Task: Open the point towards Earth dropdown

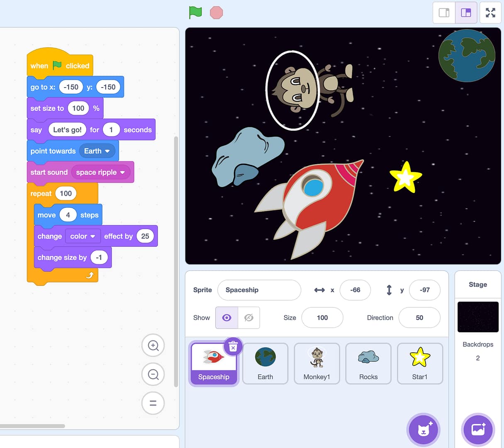Action: (x=98, y=151)
